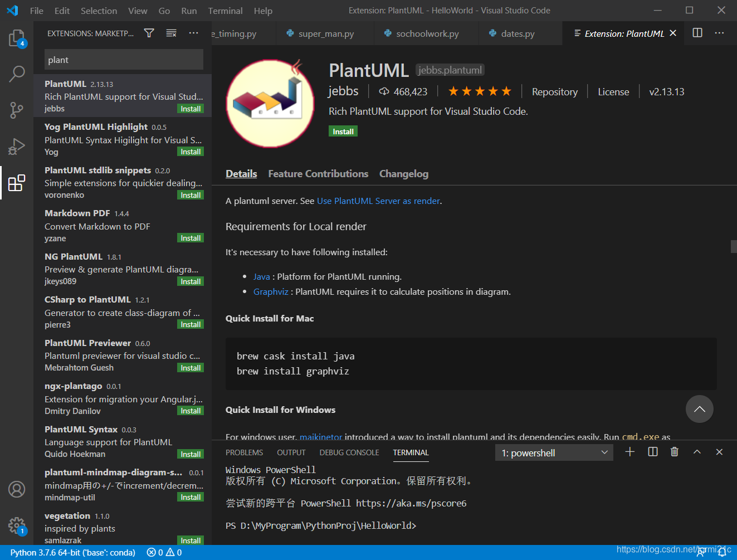
Task: Click the five-star rating
Action: click(480, 91)
